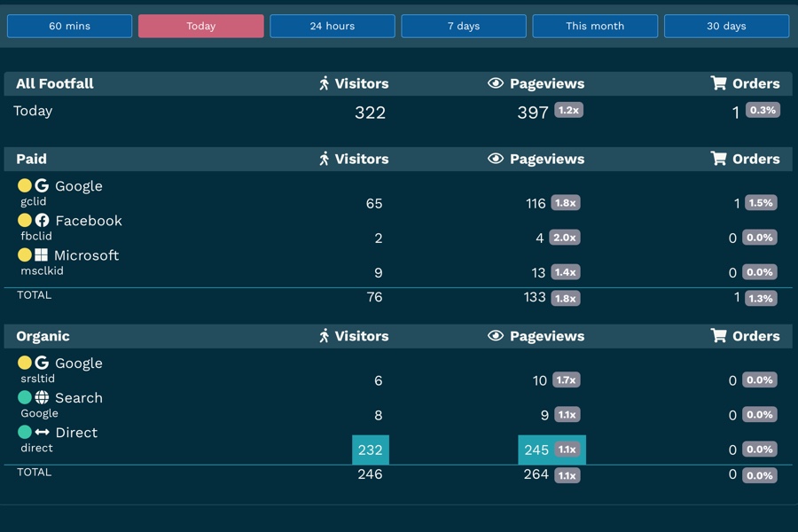Click the eye icon in Paid header
Screen dimensions: 798x532
click(495, 159)
